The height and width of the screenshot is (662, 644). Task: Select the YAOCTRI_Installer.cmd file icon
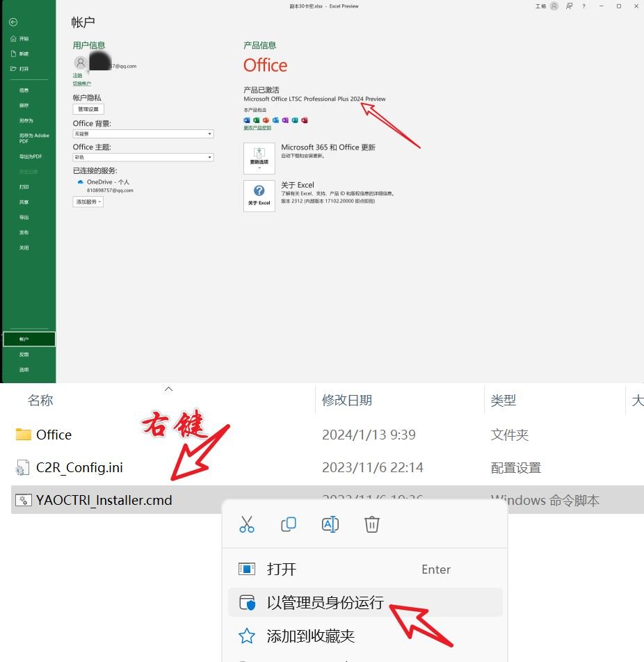pos(23,500)
